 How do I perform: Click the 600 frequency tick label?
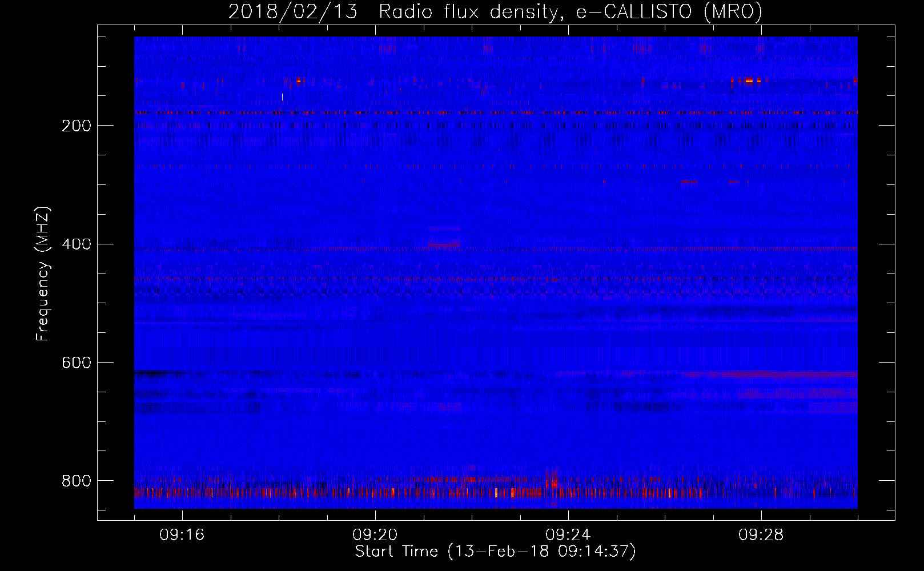(x=77, y=363)
